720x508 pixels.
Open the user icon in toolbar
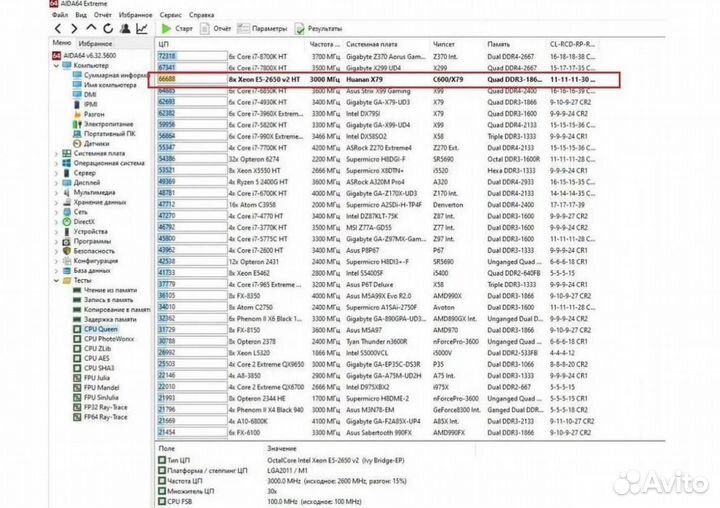click(125, 28)
